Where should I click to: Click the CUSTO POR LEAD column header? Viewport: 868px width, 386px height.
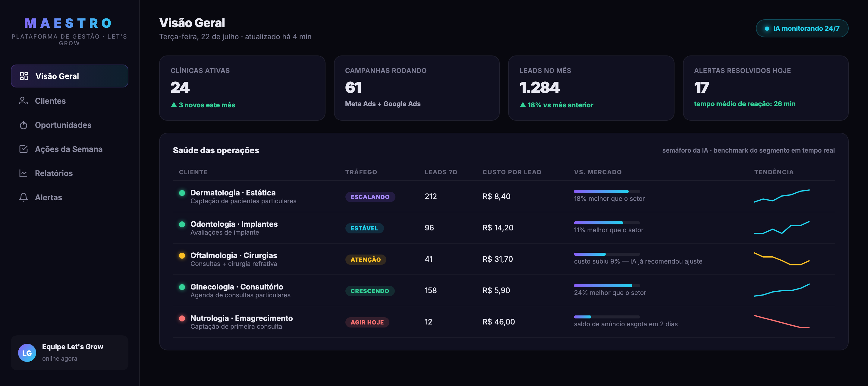tap(511, 172)
